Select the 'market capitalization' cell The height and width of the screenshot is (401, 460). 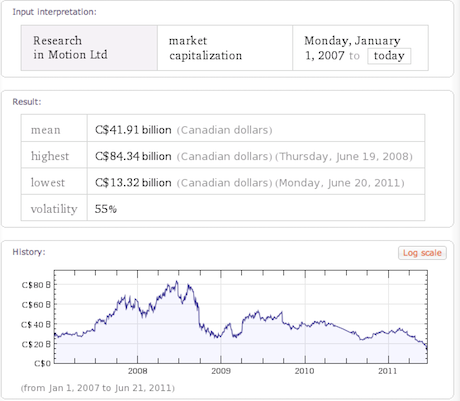click(x=225, y=48)
